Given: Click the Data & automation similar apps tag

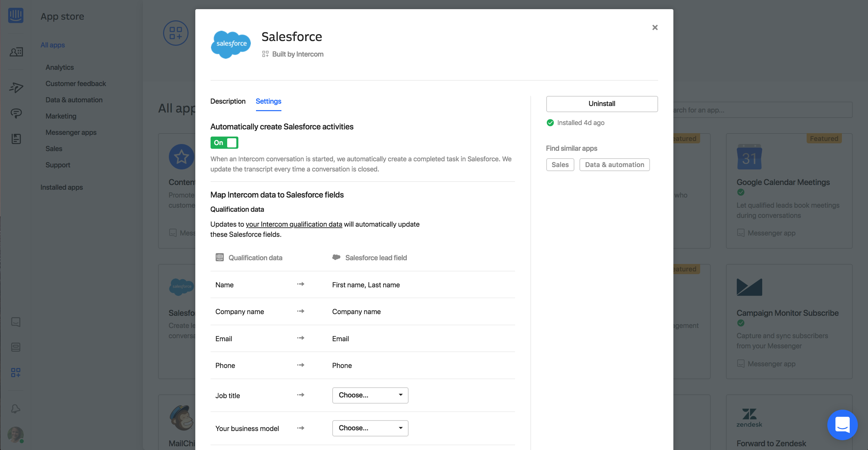Looking at the screenshot, I should (x=614, y=165).
